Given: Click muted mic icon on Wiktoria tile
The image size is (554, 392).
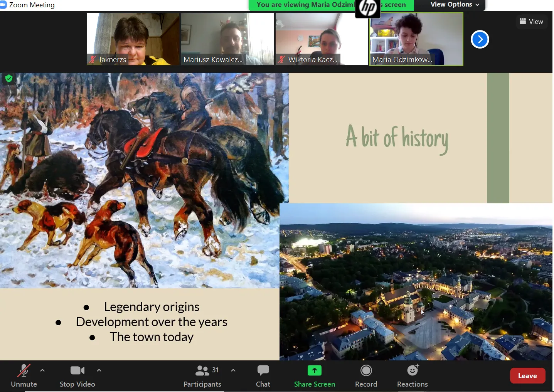Looking at the screenshot, I should pyautogui.click(x=282, y=59).
